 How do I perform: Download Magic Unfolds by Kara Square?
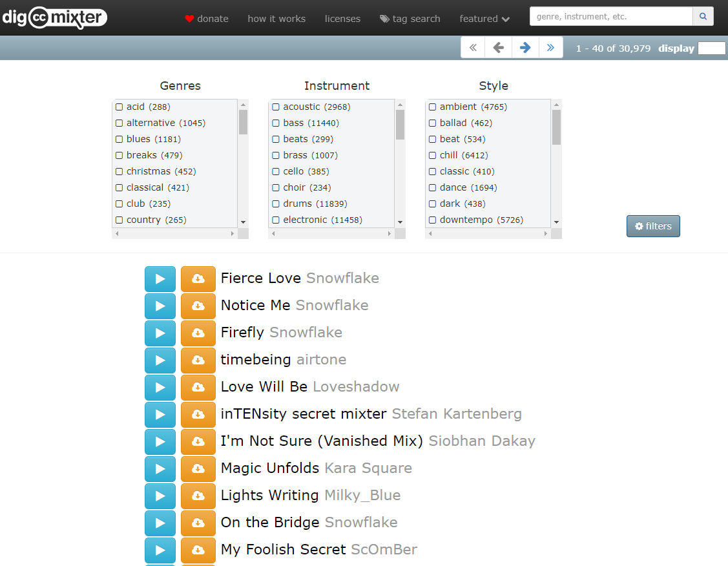coord(198,468)
